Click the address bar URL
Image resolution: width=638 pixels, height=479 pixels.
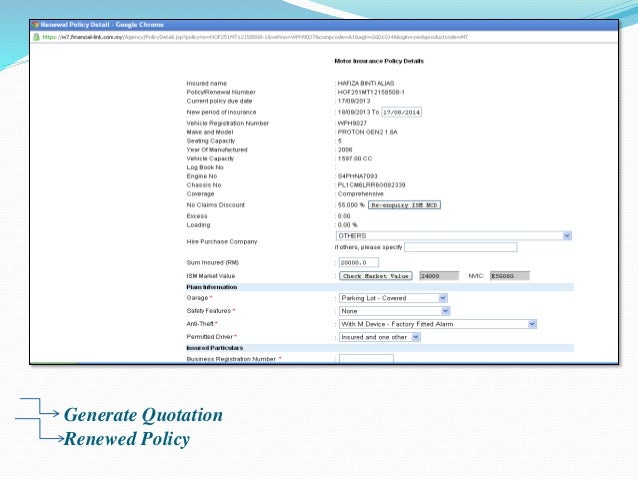(x=255, y=37)
